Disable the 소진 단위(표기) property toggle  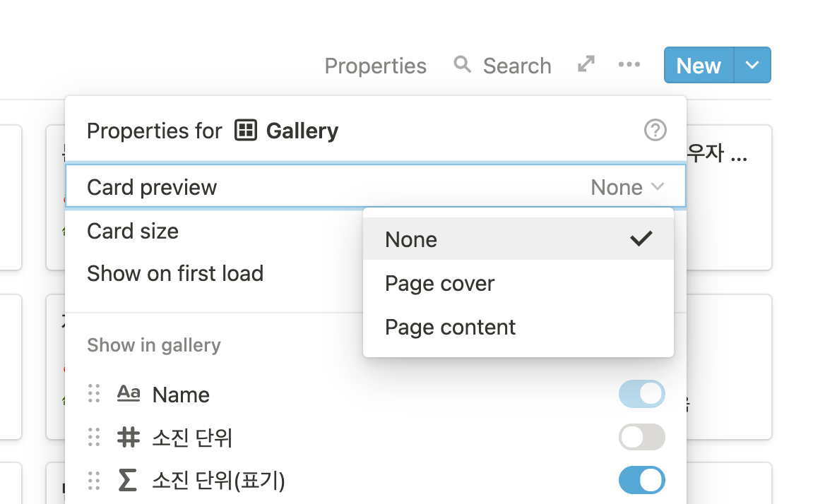[641, 481]
